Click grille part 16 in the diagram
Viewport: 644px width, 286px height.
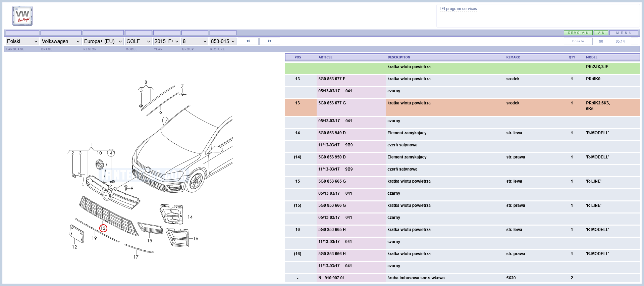(x=178, y=237)
